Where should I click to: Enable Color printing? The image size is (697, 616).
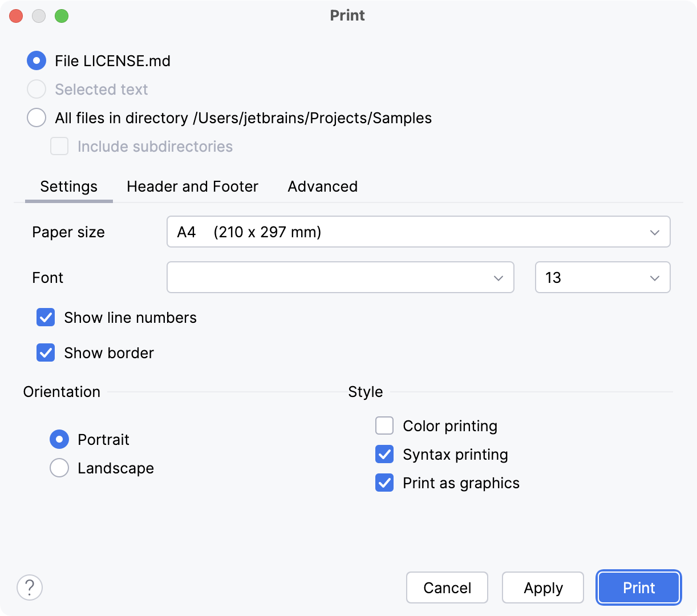click(x=384, y=425)
